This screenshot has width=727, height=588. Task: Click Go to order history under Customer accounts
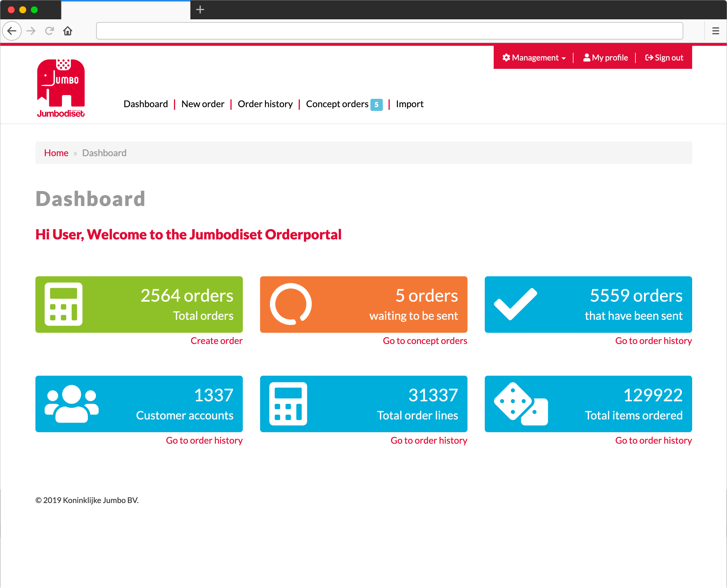[204, 440]
